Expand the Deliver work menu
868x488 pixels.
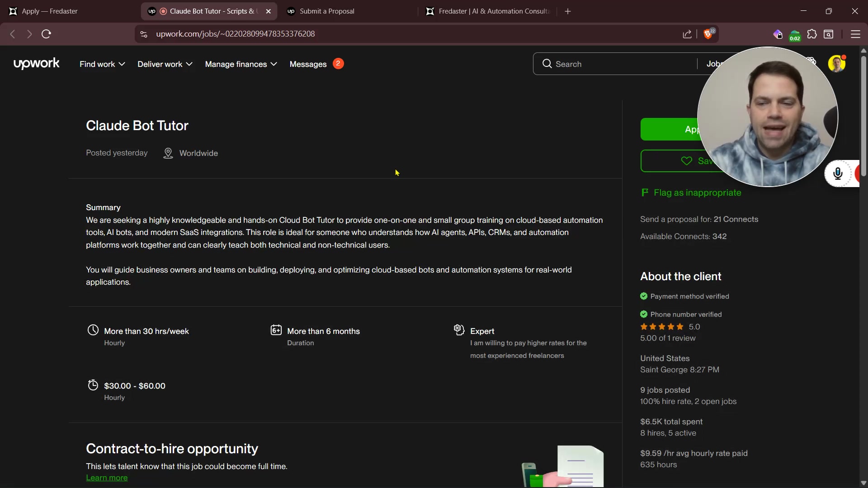(165, 64)
